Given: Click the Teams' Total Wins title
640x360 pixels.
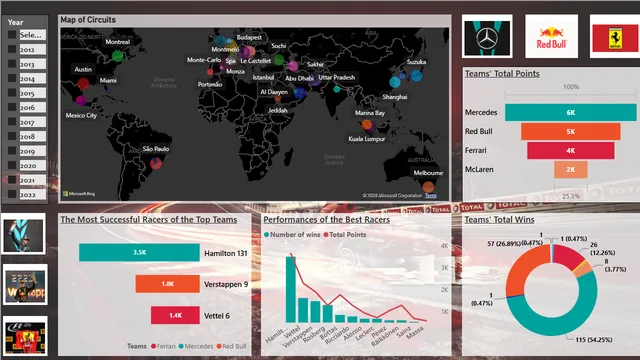Looking at the screenshot, I should (x=499, y=220).
